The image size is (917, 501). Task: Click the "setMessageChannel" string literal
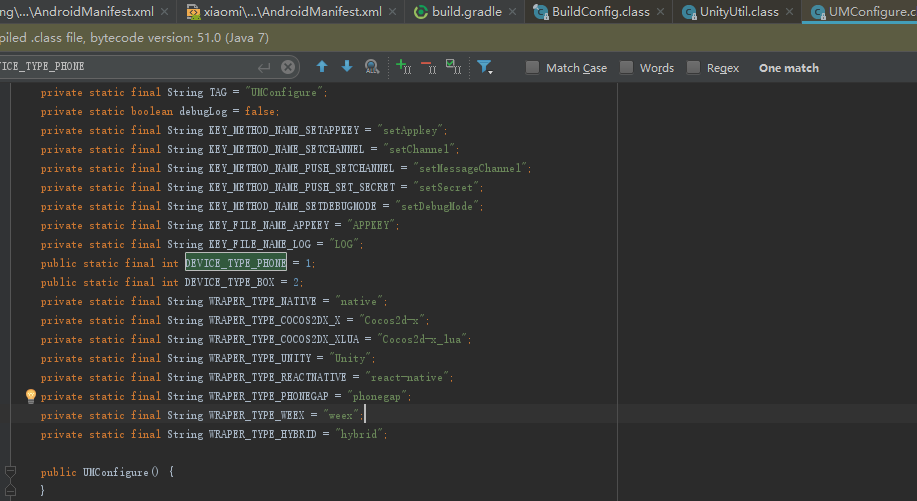click(472, 168)
